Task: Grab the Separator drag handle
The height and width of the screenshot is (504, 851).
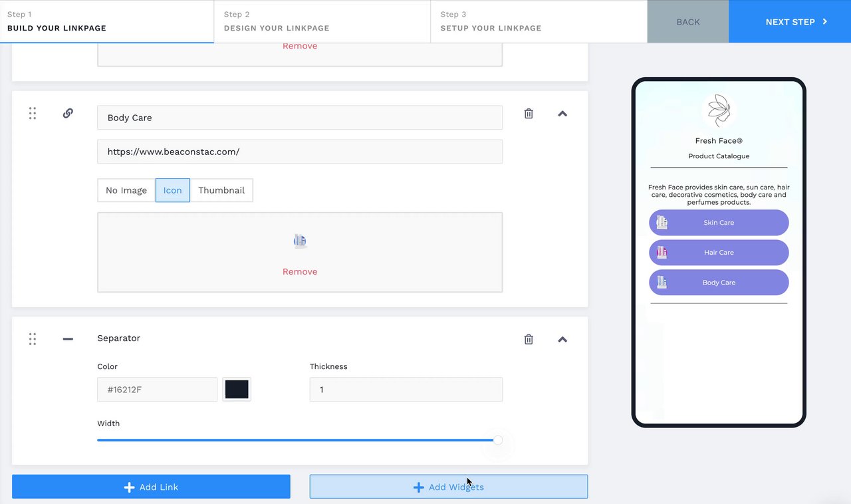Action: click(x=32, y=339)
